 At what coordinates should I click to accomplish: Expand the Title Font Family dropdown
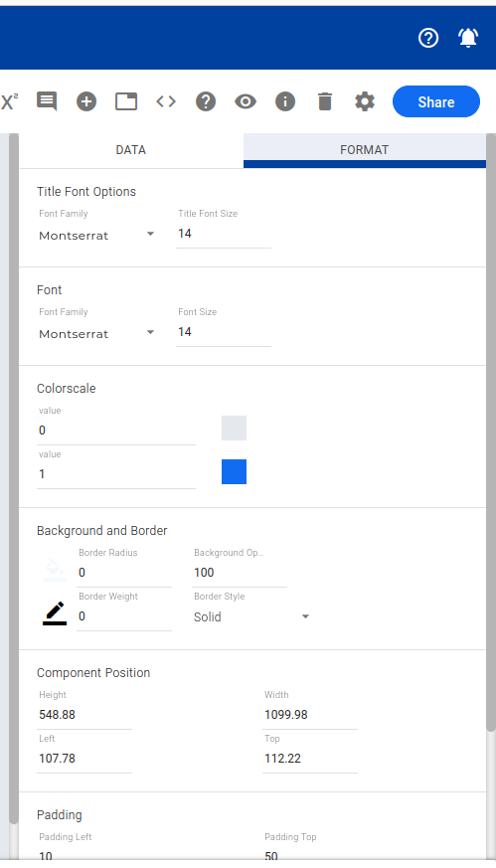(97, 236)
